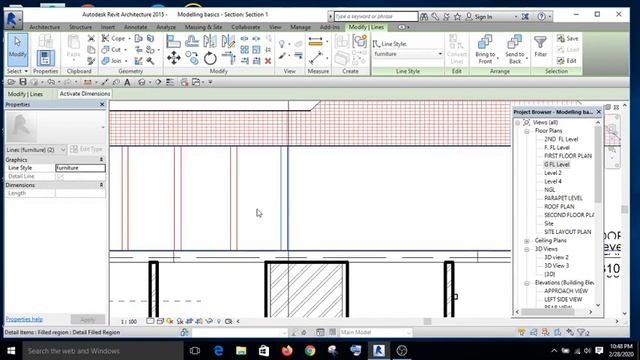Close the Properties palette
The width and height of the screenshot is (640, 360).
tap(102, 105)
